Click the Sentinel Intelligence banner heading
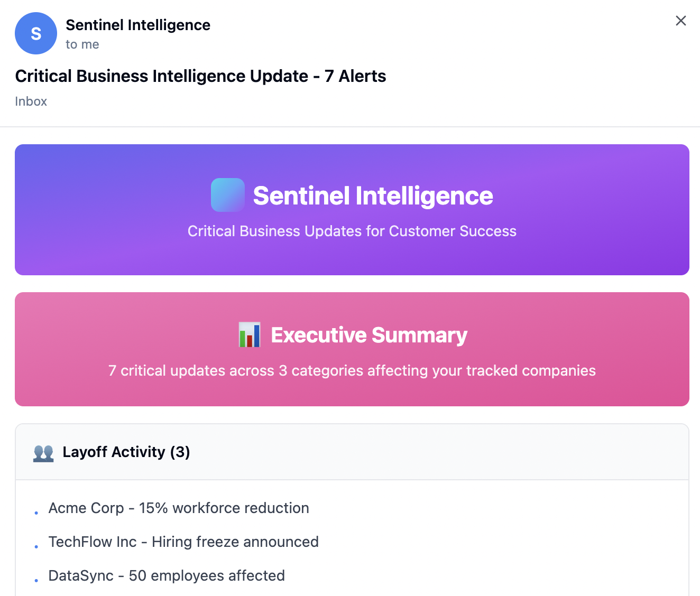Image resolution: width=700 pixels, height=596 pixels. pyautogui.click(x=373, y=196)
